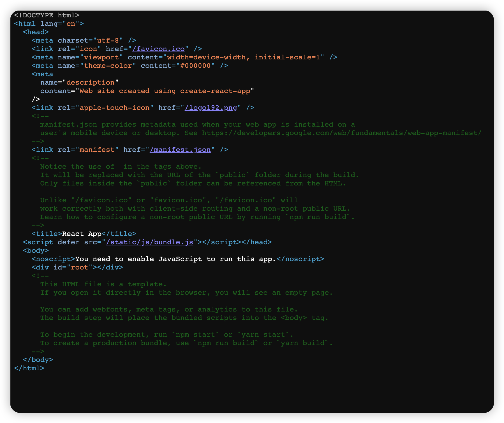Click "You need to enable JavaScript" noscript text
The height and width of the screenshot is (423, 504).
[176, 259]
